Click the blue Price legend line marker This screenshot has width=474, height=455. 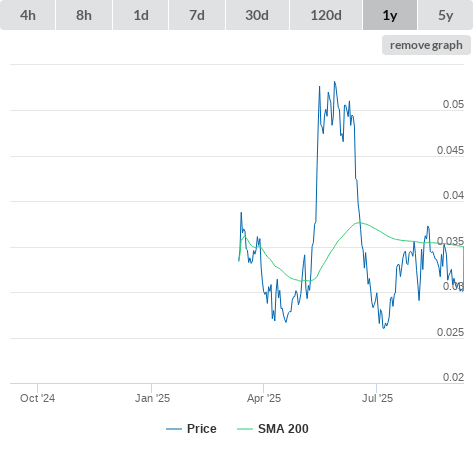(x=174, y=429)
